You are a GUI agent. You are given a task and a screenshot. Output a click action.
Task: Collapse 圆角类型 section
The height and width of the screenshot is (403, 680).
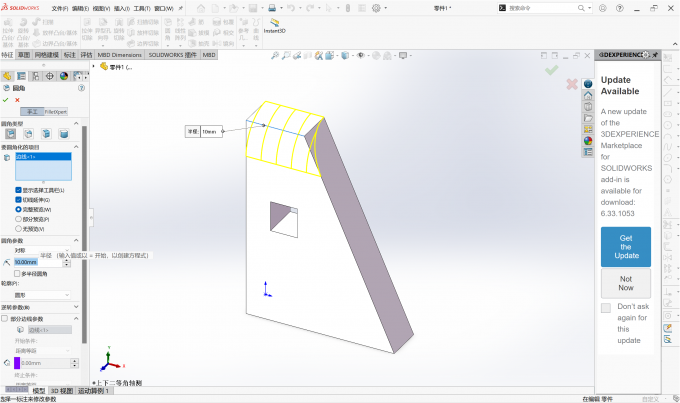pyautogui.click(x=76, y=124)
